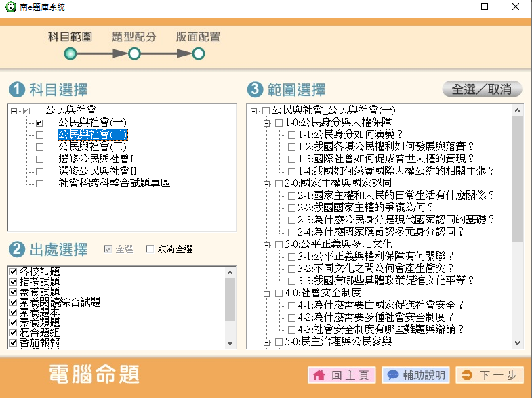532x398 pixels.
Task: Click the speech bubble icon for 輔助說明
Action: coord(392,375)
